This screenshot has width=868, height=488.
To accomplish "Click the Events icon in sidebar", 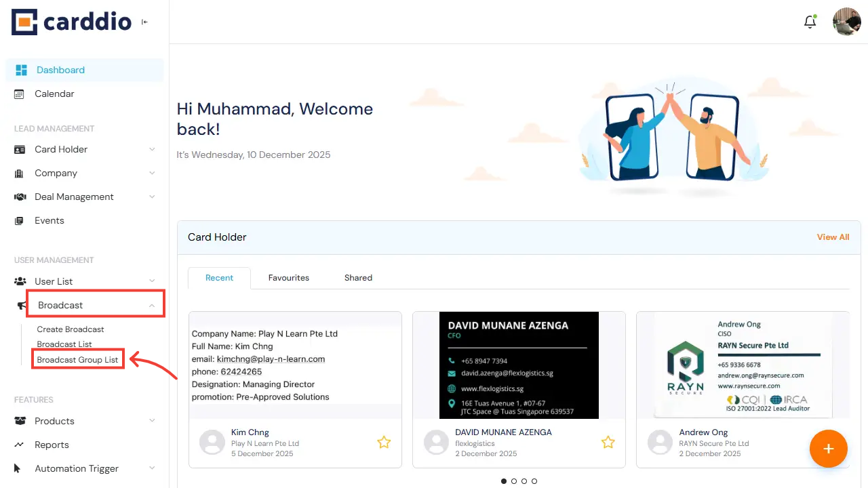I will coord(20,221).
